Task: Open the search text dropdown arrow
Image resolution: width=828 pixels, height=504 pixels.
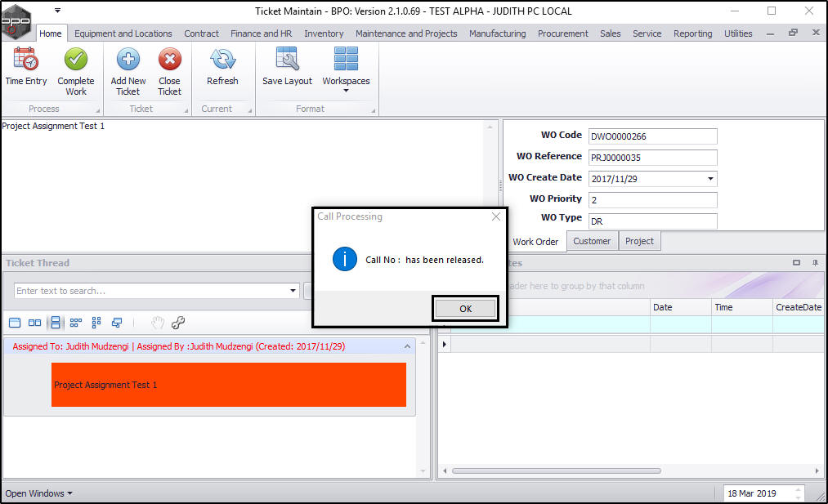Action: click(x=293, y=291)
